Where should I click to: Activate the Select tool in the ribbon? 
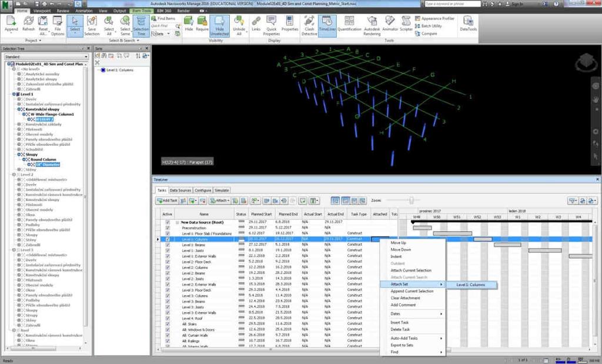click(x=75, y=25)
